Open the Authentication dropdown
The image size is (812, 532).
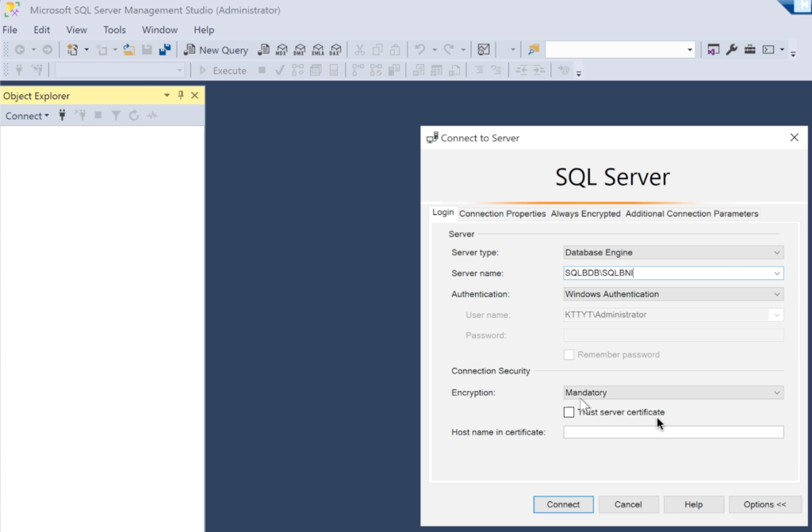tap(673, 294)
